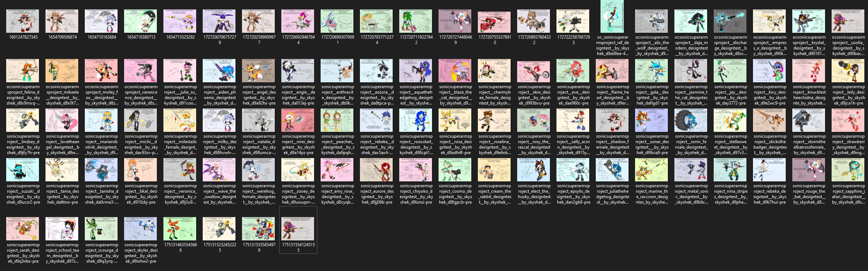Select the 1727222587687293 image thumbnail

(x=574, y=21)
